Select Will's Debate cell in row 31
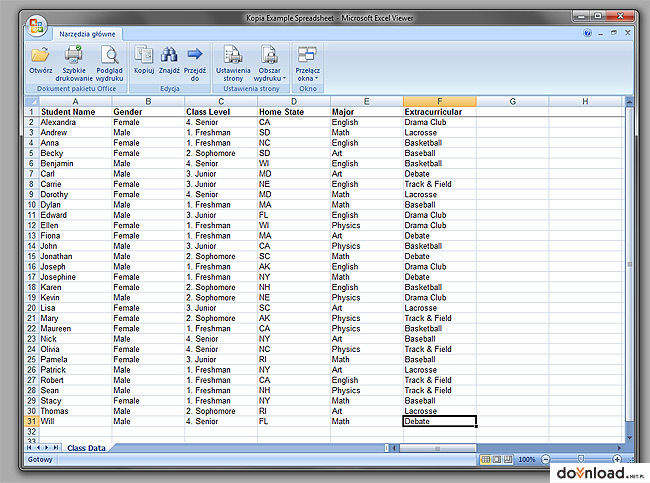Image resolution: width=650 pixels, height=483 pixels. (439, 421)
